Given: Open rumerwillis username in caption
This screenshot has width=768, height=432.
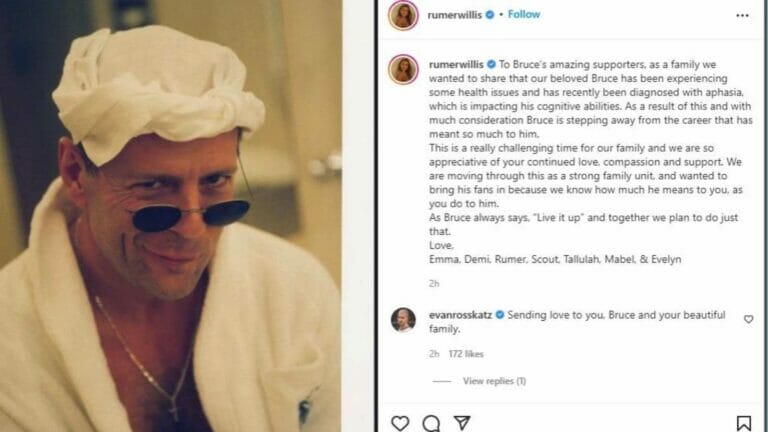Looking at the screenshot, I should pyautogui.click(x=456, y=65).
